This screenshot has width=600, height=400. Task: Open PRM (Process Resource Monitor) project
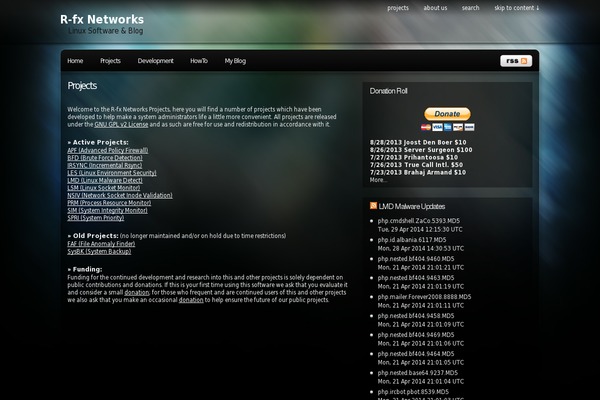(109, 203)
